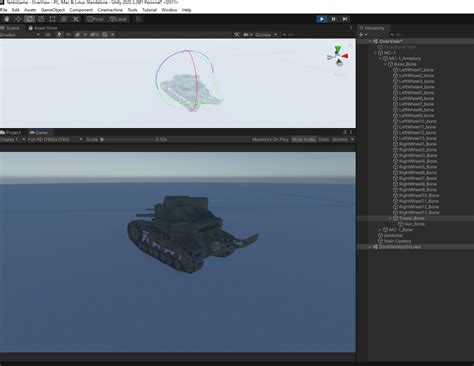Collapse the Base_Bone arrow
Screen dimensions: 474x366
[x=386, y=64]
